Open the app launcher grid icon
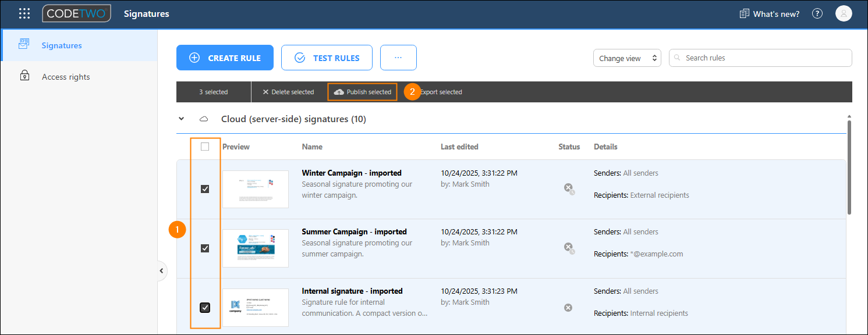The width and height of the screenshot is (868, 335). click(x=24, y=13)
